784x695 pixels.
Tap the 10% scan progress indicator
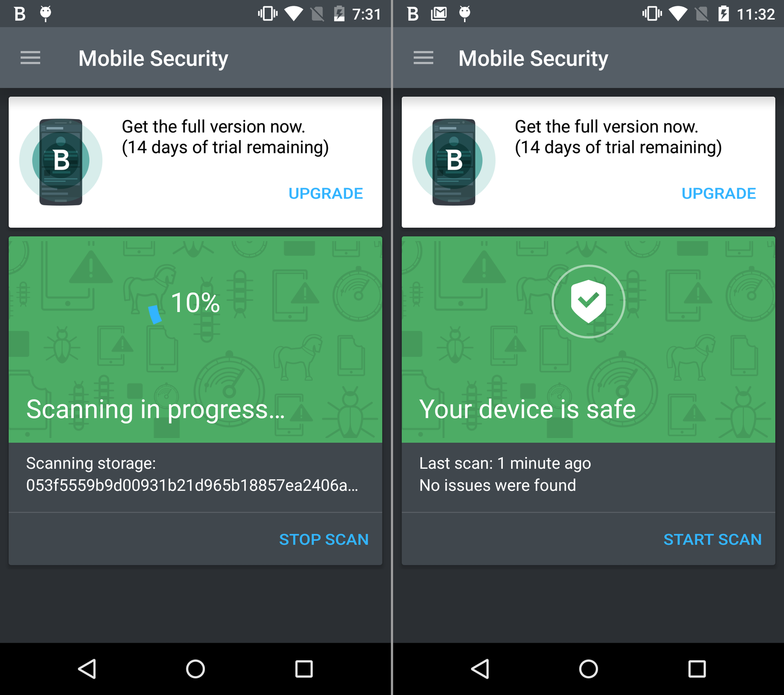click(195, 302)
